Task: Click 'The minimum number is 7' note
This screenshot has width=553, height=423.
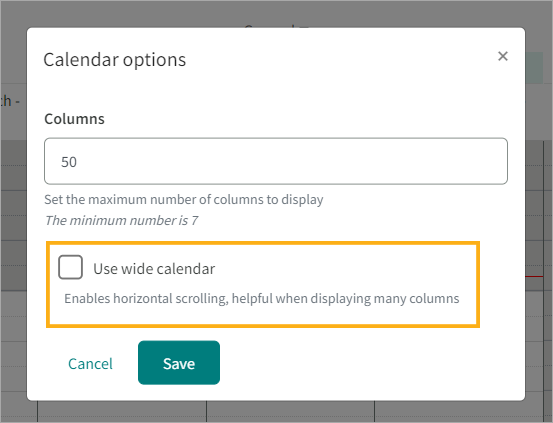Action: click(x=121, y=220)
